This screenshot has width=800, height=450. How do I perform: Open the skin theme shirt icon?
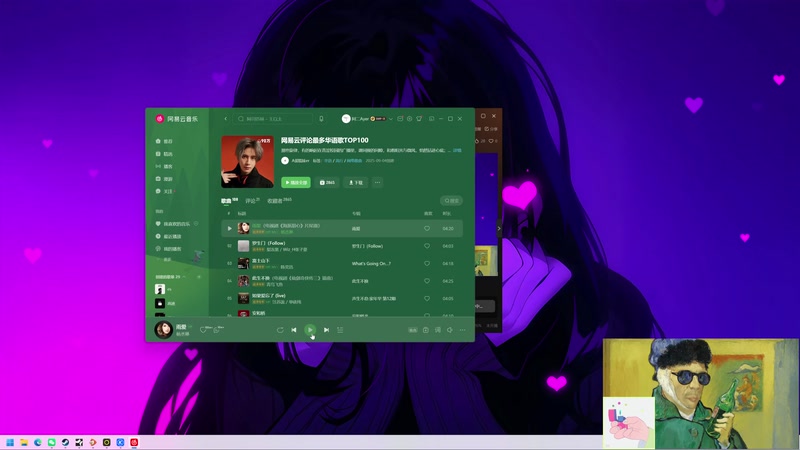point(419,119)
